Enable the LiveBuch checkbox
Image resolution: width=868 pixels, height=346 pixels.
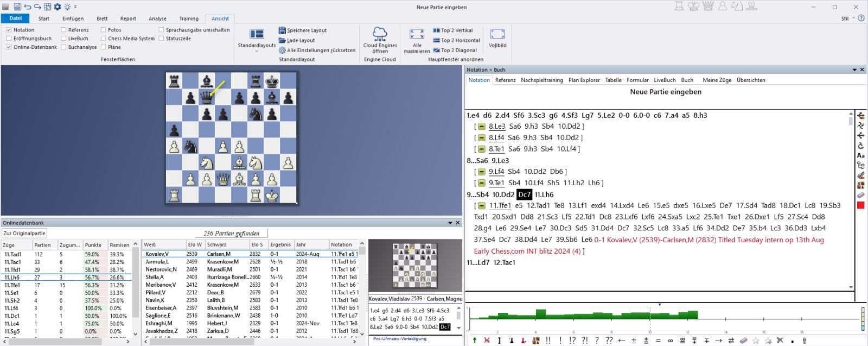[63, 39]
